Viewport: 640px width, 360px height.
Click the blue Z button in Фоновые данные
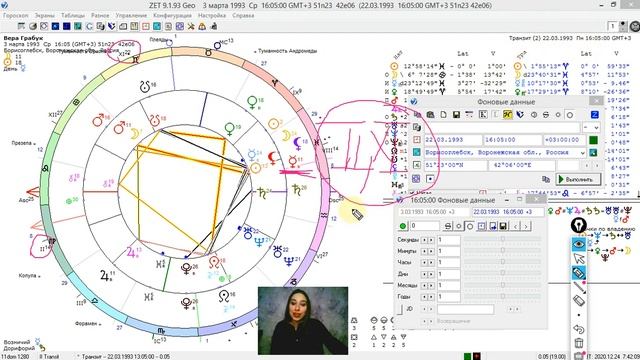click(x=595, y=115)
